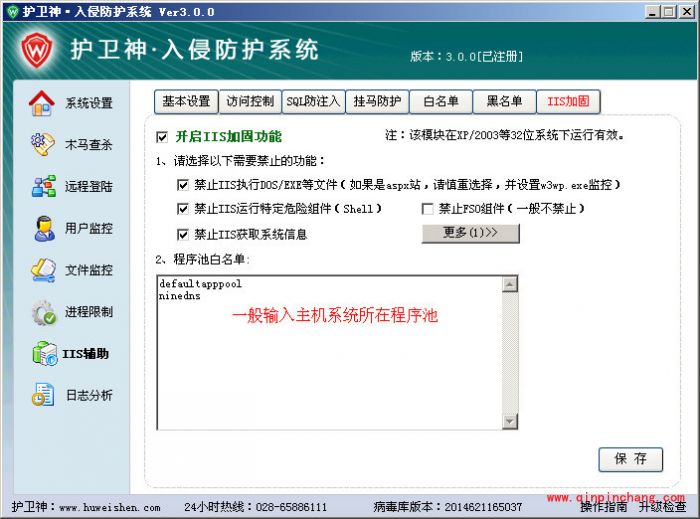Click the 保存 button
This screenshot has height=519, width=700.
coord(630,459)
